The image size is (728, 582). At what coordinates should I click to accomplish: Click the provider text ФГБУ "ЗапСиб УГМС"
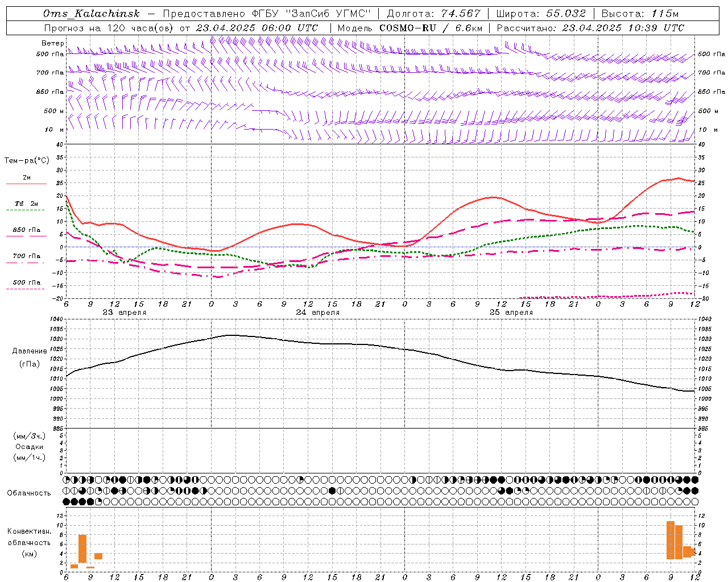(x=311, y=14)
